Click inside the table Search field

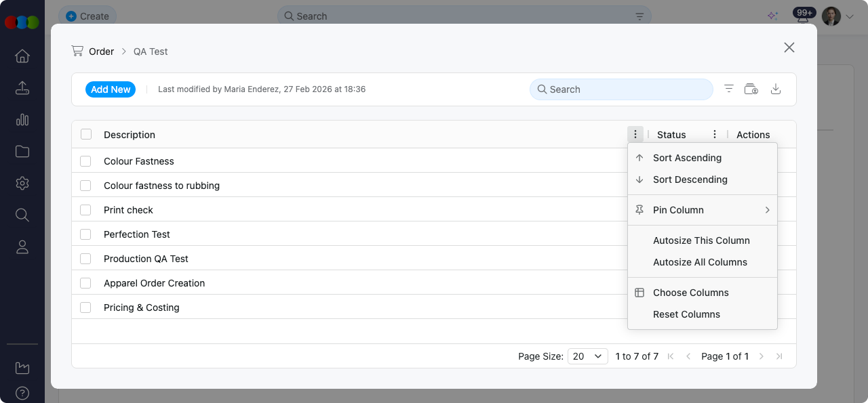[620, 89]
